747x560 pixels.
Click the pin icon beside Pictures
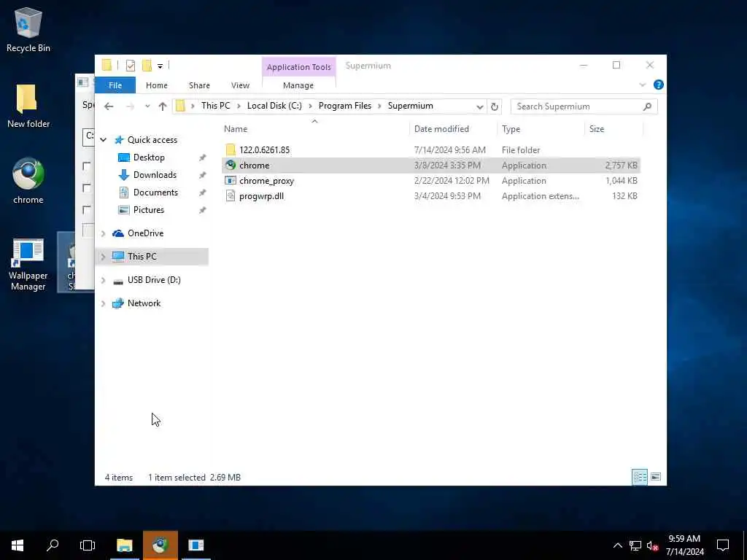point(203,210)
